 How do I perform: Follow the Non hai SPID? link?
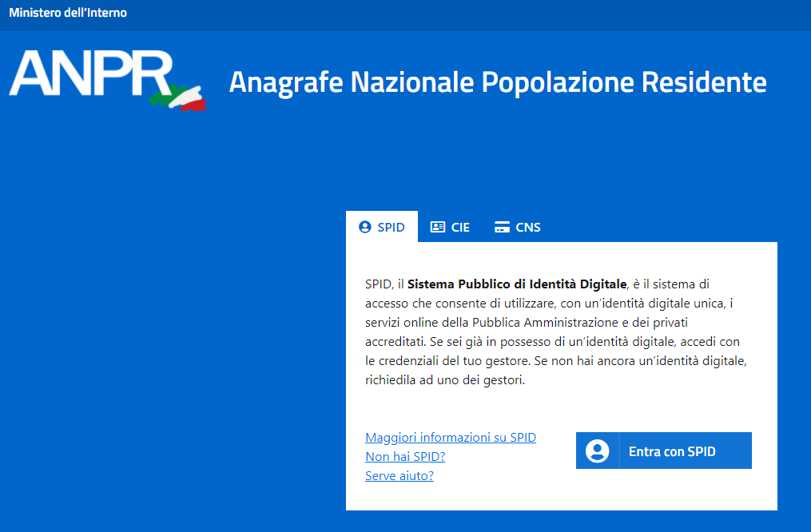[x=404, y=456]
